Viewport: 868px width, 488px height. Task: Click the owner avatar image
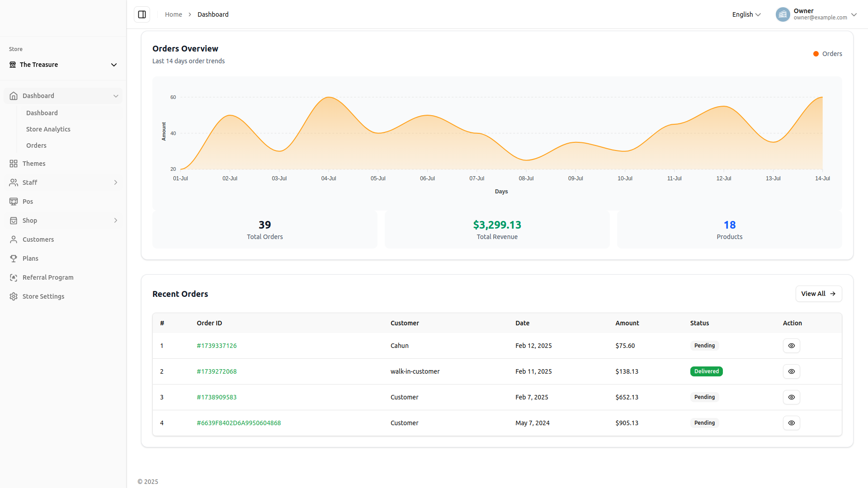tap(783, 14)
